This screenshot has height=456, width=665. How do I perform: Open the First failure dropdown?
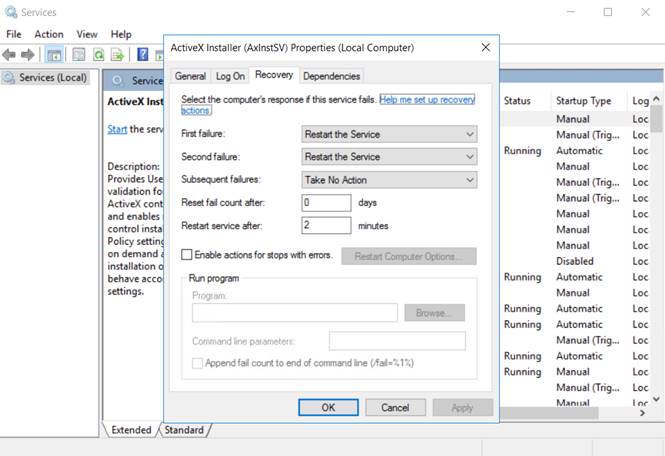389,134
